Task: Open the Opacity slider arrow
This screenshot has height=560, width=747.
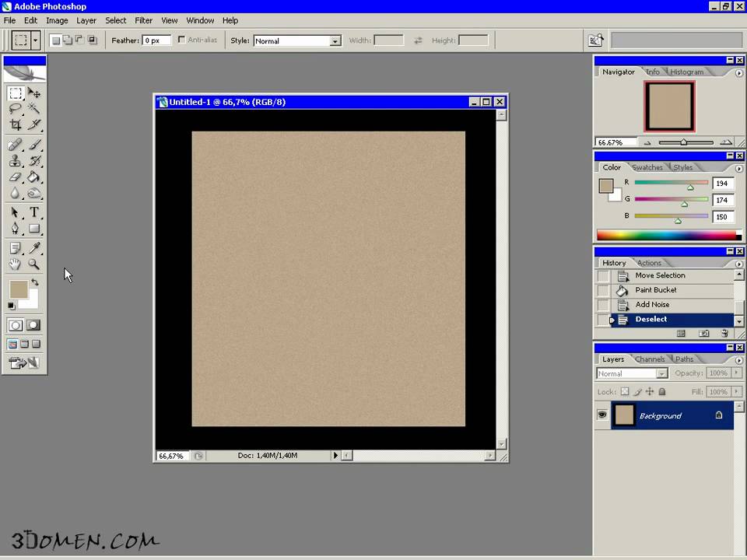Action: click(737, 373)
